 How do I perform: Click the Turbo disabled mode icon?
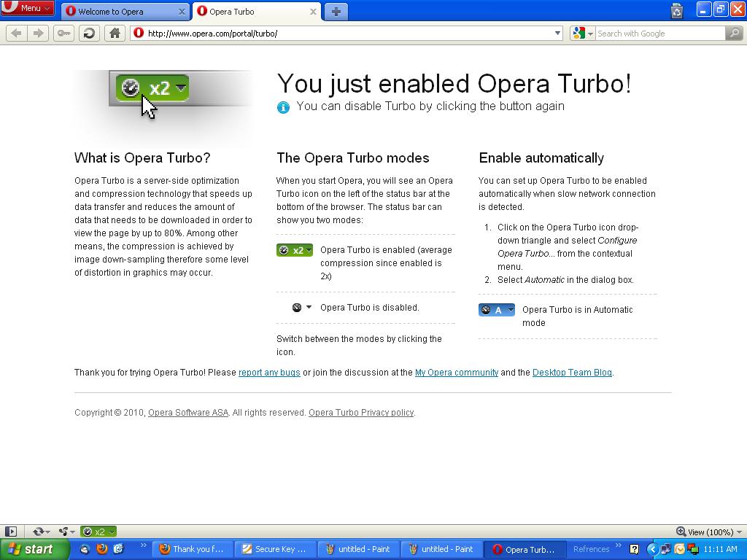(301, 308)
